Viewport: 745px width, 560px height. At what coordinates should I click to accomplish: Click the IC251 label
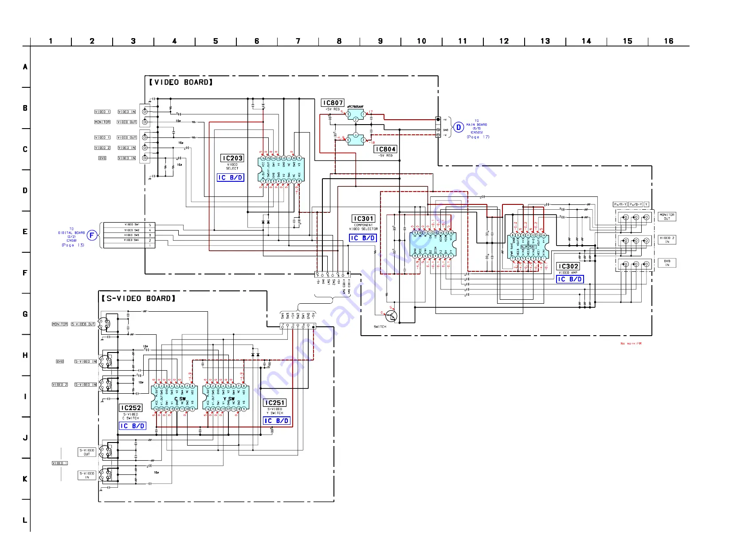pos(275,403)
